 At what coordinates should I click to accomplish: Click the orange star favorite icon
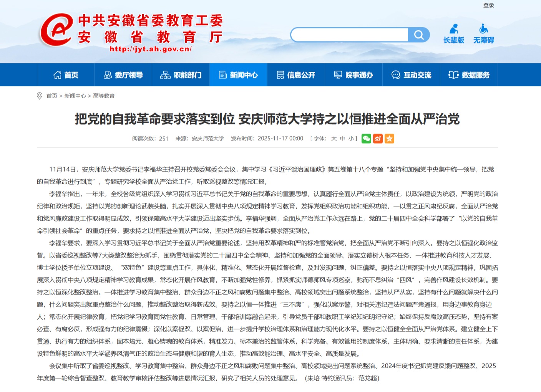pos(389,139)
